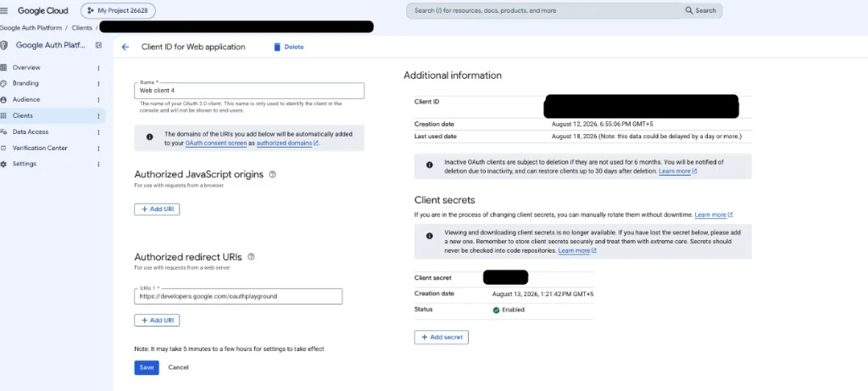Click the Clients grid icon
Viewport: 868px width, 391px height.
click(3, 115)
